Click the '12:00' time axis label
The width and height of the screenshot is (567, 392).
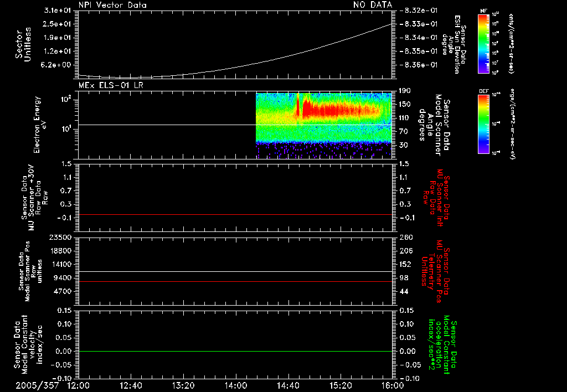78,385
